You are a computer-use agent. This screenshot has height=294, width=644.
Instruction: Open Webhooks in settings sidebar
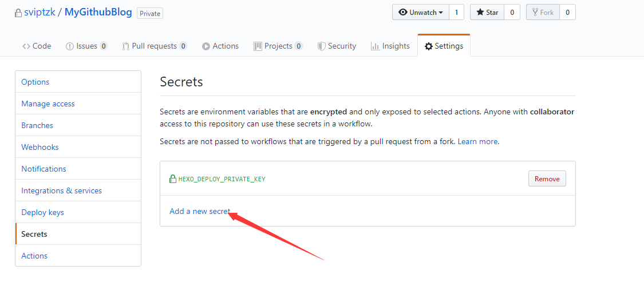(40, 147)
